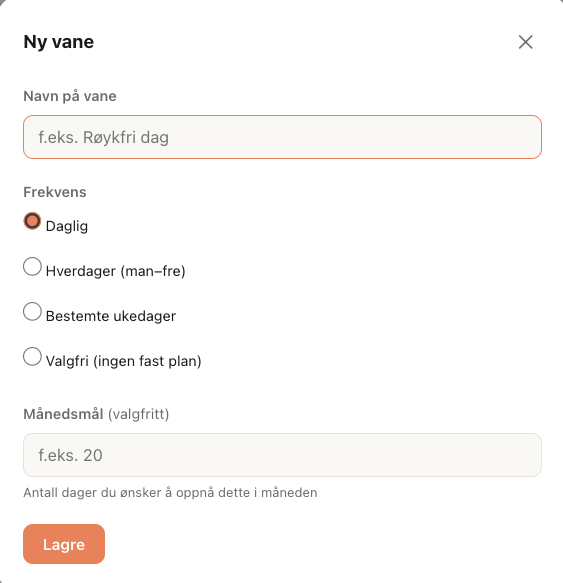The width and height of the screenshot is (563, 583).
Task: Click the Frekvens group heading
Action: click(55, 192)
